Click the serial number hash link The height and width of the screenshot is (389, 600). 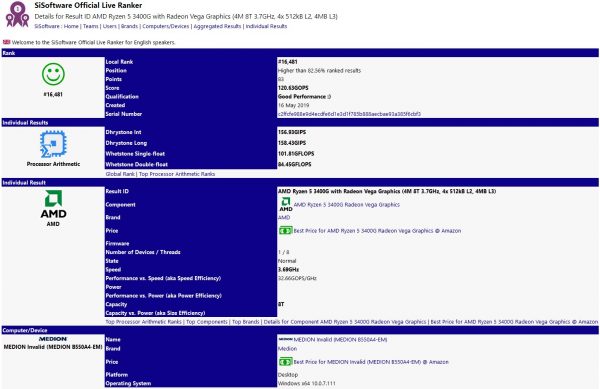(x=349, y=114)
